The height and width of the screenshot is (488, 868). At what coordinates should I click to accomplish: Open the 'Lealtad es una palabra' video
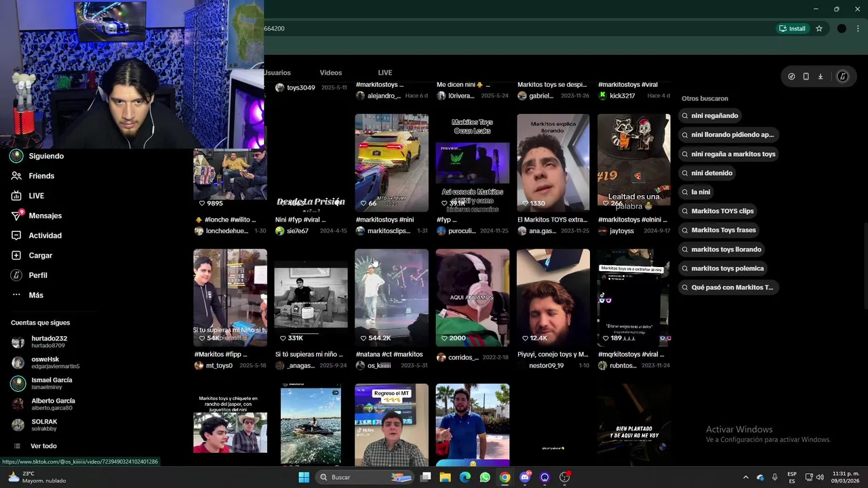pyautogui.click(x=633, y=163)
